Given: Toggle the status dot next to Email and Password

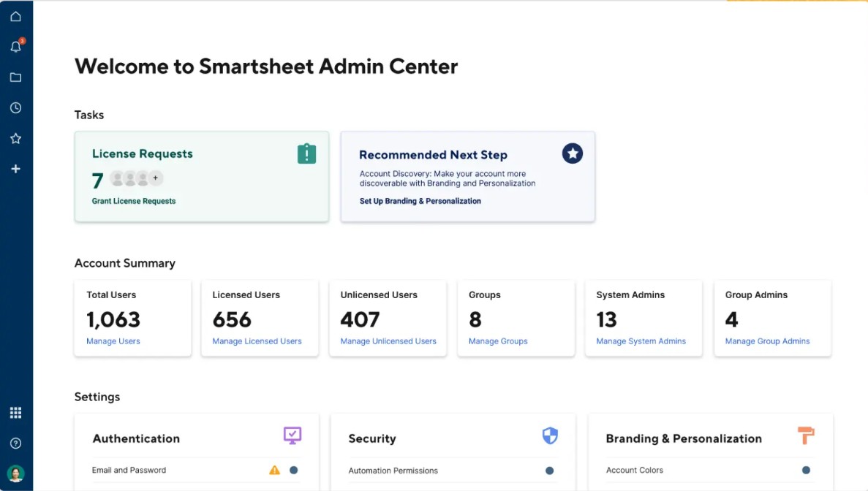Looking at the screenshot, I should point(294,471).
